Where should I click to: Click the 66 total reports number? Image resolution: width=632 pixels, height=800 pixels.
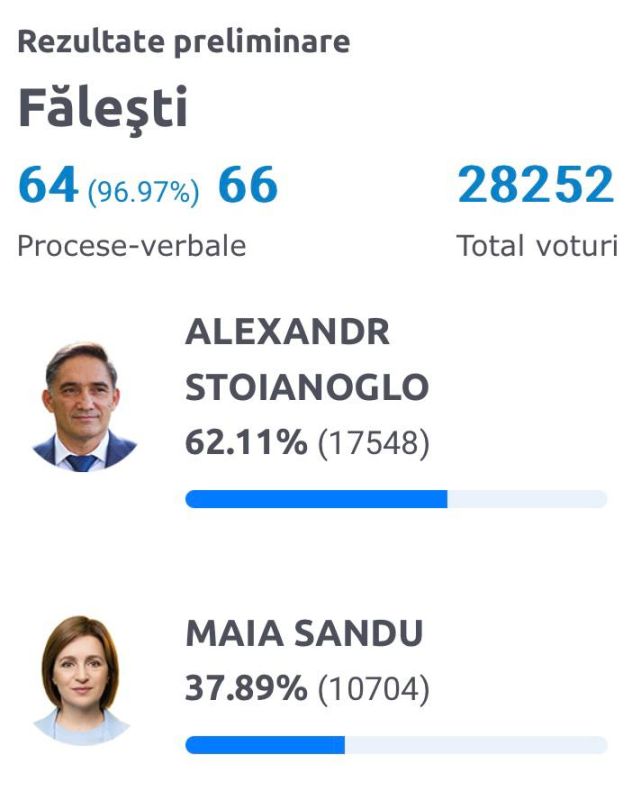click(248, 184)
